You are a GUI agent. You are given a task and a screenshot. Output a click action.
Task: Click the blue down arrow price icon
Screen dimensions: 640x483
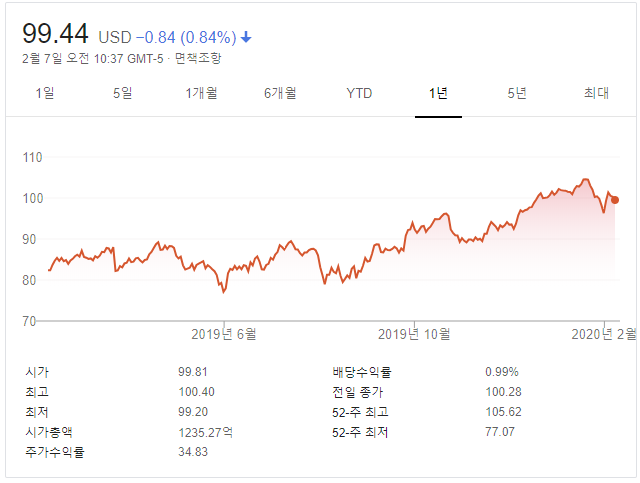click(246, 38)
